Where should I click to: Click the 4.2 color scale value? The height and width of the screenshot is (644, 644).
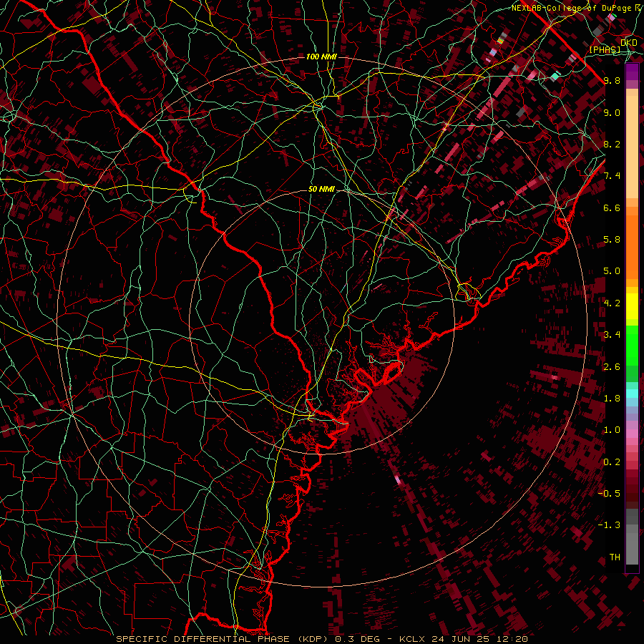pos(612,303)
